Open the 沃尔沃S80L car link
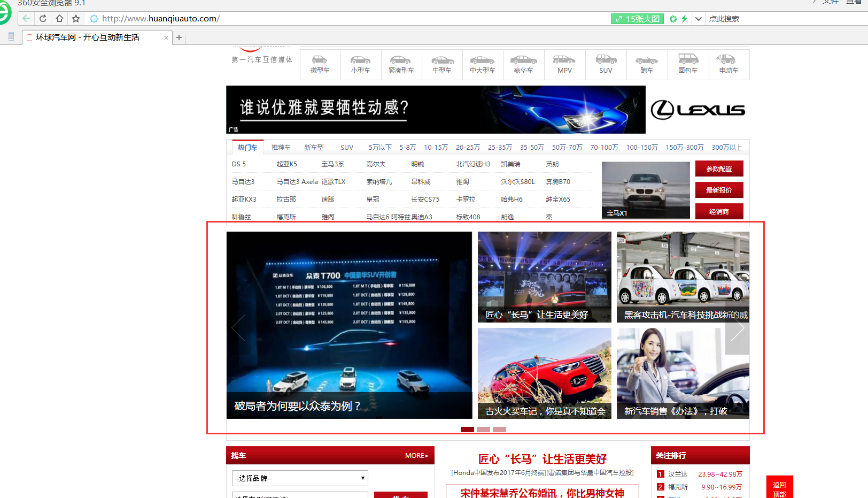Screen dimensions: 868x498 (518, 182)
